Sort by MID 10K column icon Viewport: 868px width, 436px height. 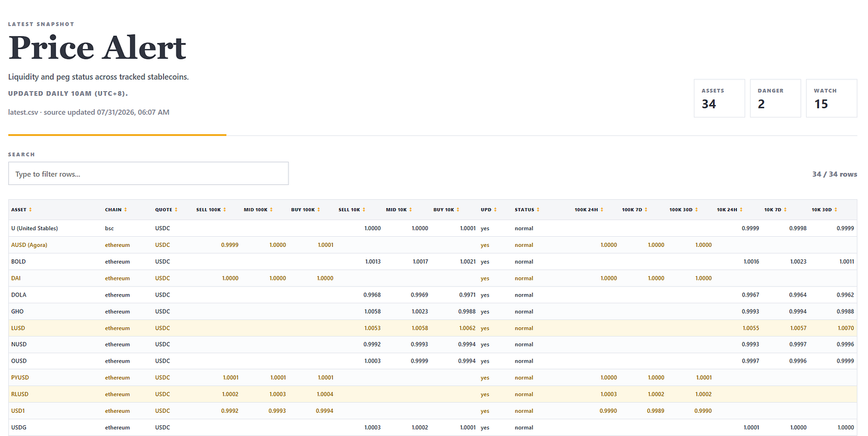(x=410, y=210)
